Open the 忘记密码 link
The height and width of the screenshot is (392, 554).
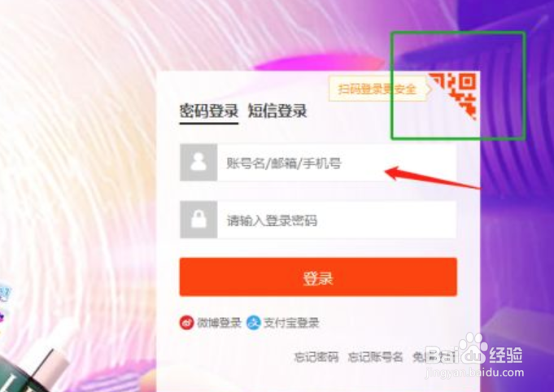(x=316, y=357)
